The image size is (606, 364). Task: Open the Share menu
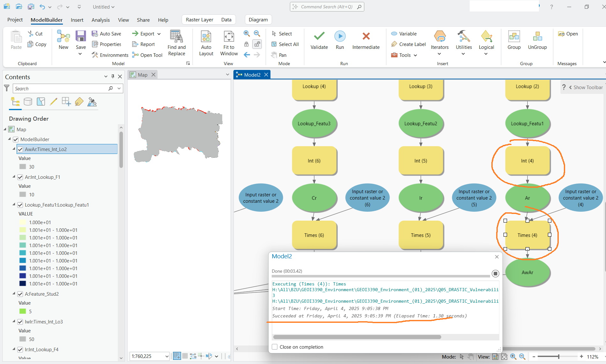click(143, 20)
